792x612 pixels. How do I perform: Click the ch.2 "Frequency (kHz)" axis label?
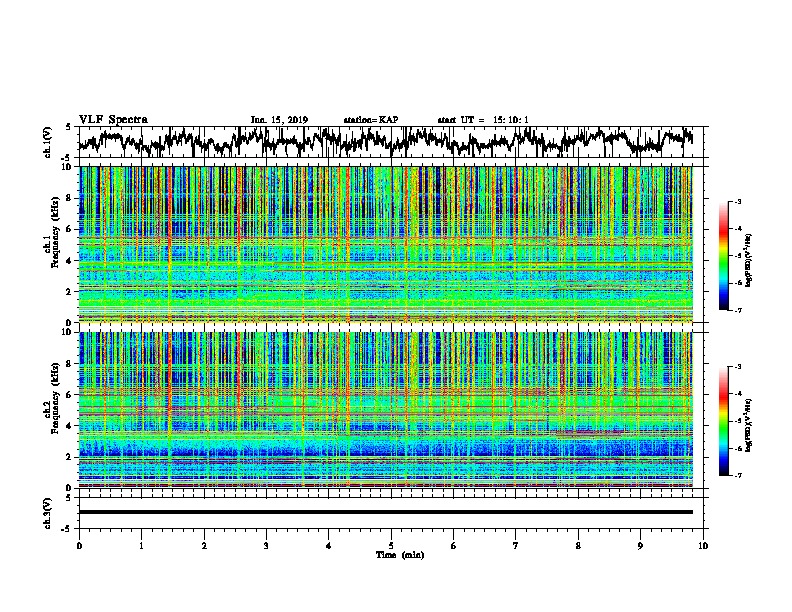[55, 398]
